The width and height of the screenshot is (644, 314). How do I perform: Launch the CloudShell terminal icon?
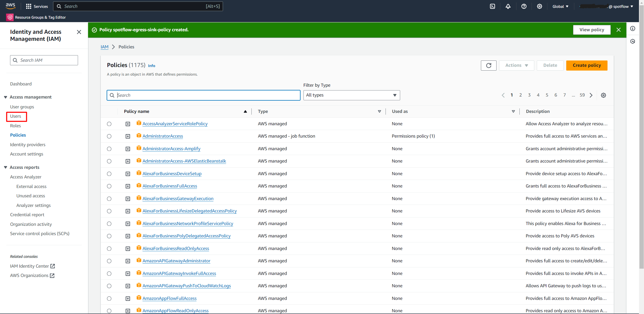pos(493,6)
